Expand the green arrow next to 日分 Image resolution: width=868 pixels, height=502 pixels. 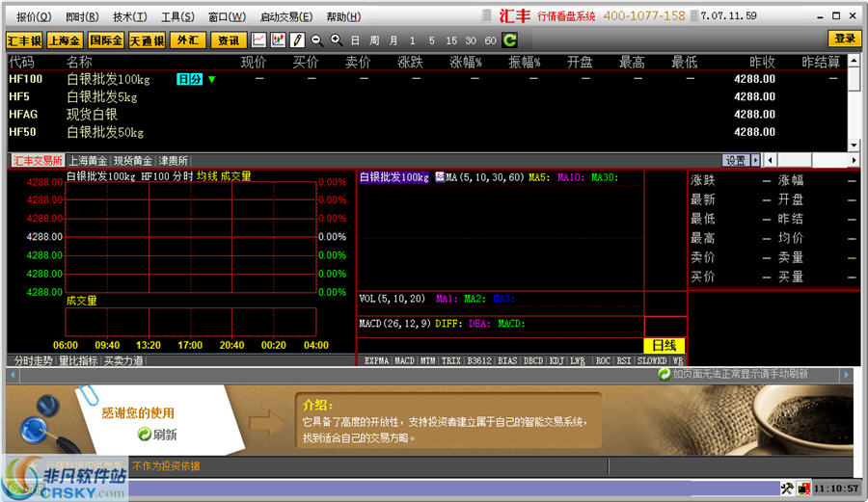tap(211, 80)
